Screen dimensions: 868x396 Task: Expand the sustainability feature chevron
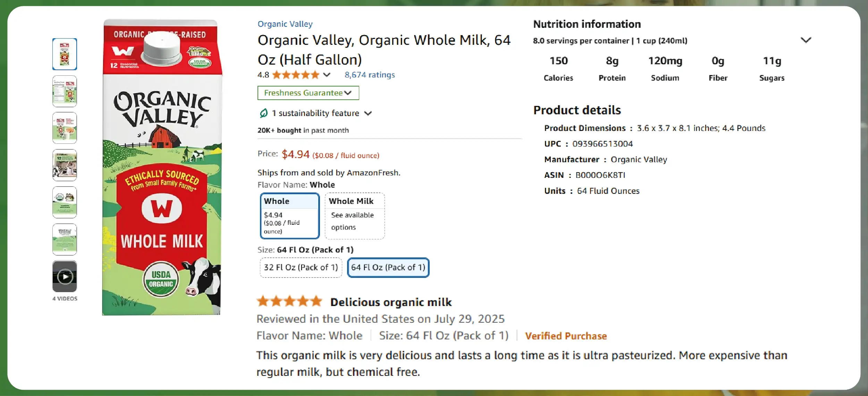coord(368,113)
